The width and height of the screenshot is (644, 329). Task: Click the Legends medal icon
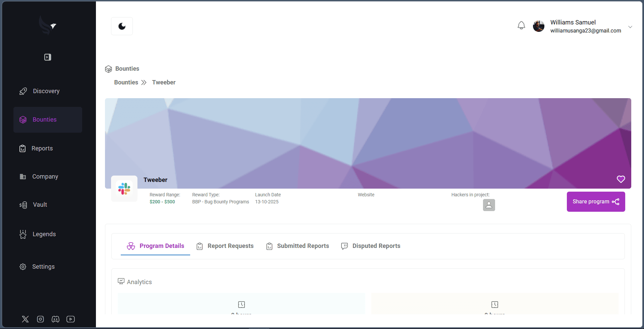23,234
